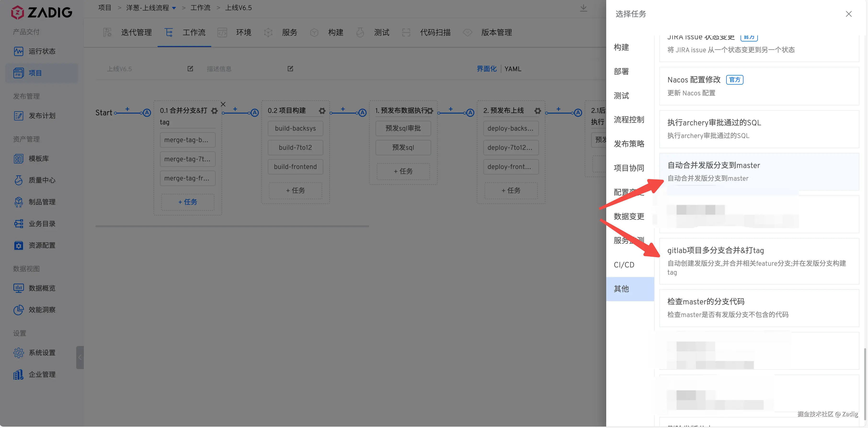
Task: Click the gear on stage 2. 预发布上线
Action: (537, 111)
